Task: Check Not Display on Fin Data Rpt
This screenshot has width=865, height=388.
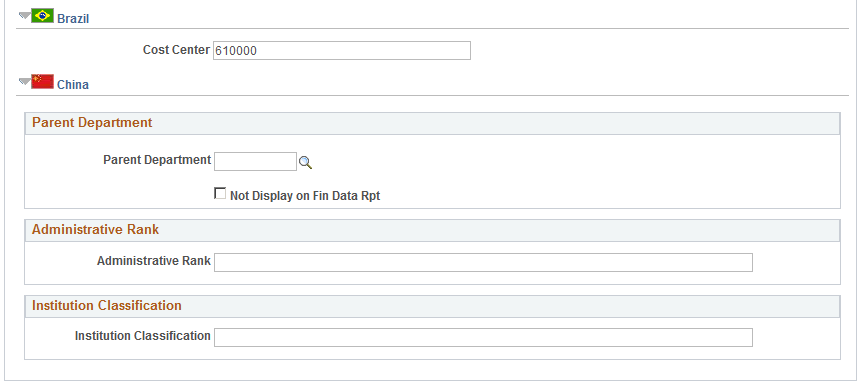Action: (220, 193)
